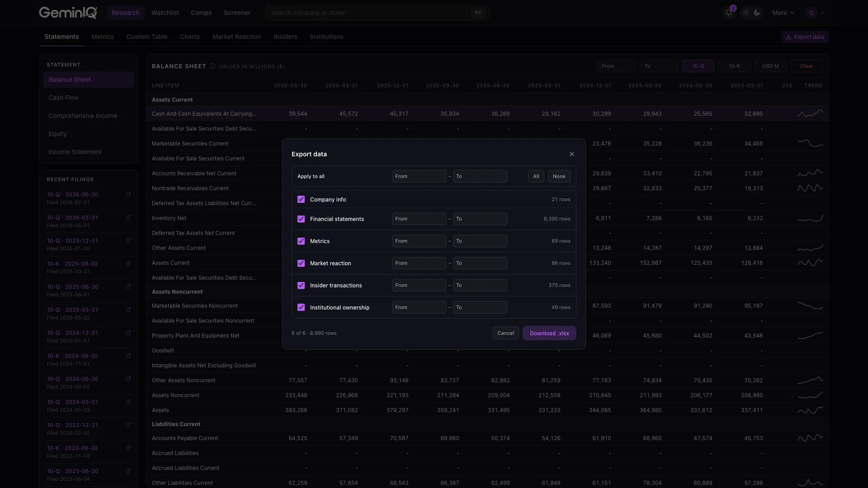Switch to dark theme moon icon
Viewport: 868px width, 488px height.
coord(757,13)
